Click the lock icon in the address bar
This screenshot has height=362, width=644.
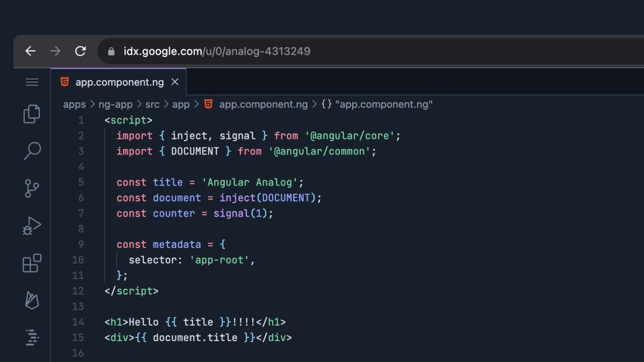coord(111,51)
